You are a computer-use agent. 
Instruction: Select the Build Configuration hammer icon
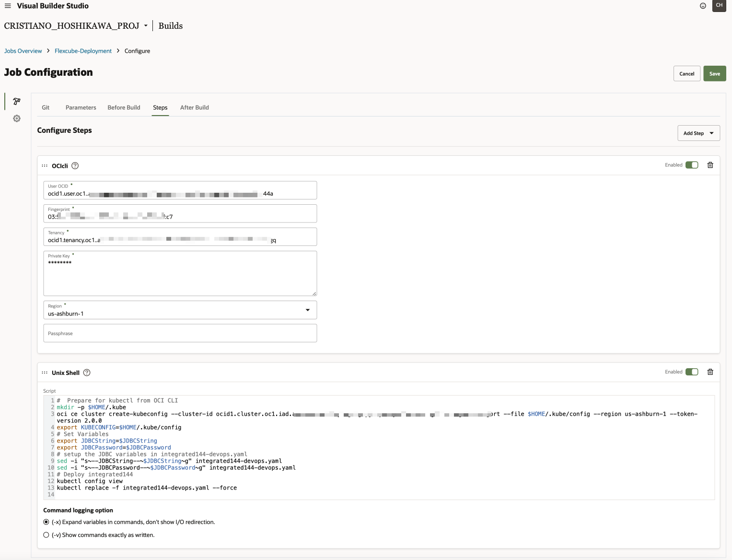tap(16, 101)
